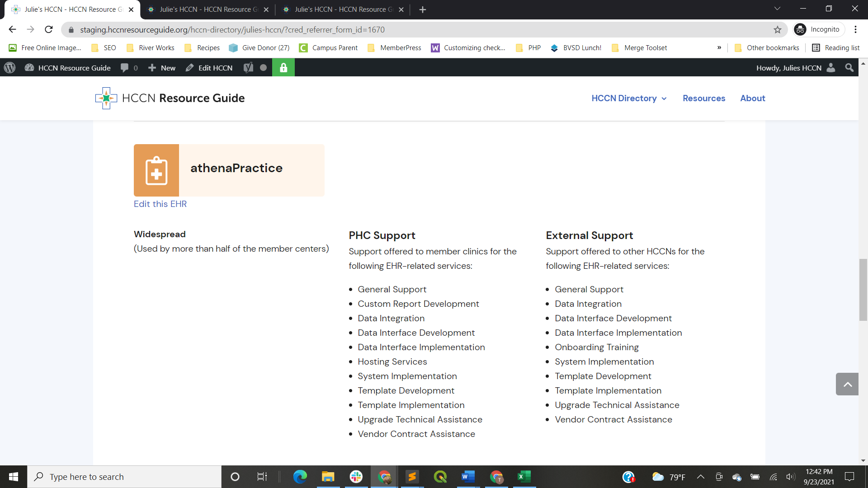Open HCCN Resource Guide dashboard link
The width and height of the screenshot is (868, 488).
pyautogui.click(x=68, y=68)
